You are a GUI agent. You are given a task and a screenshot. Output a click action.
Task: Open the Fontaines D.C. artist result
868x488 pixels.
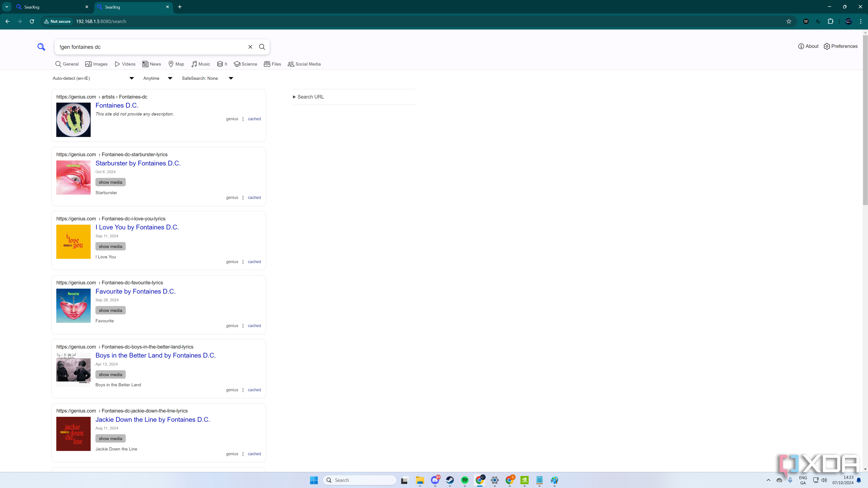[117, 105]
